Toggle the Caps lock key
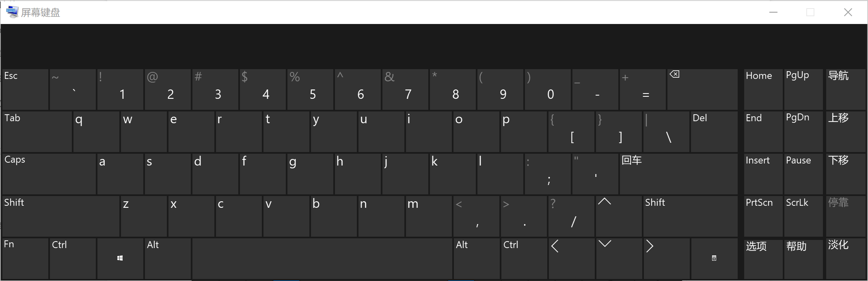Viewport: 868px width, 281px height. [49, 174]
